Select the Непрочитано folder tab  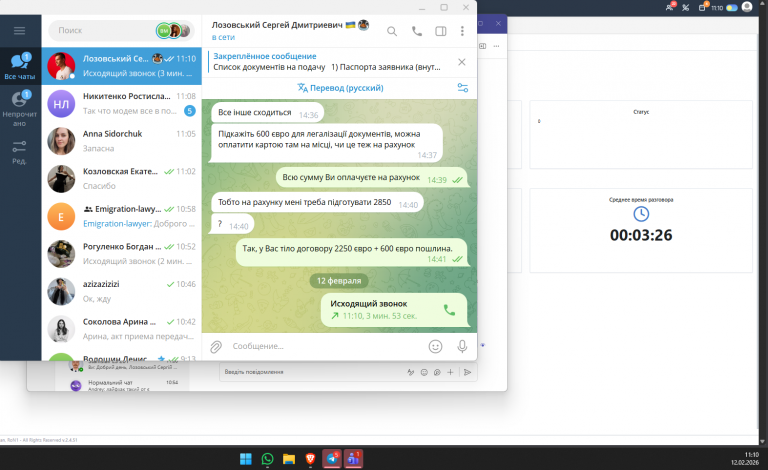point(20,108)
